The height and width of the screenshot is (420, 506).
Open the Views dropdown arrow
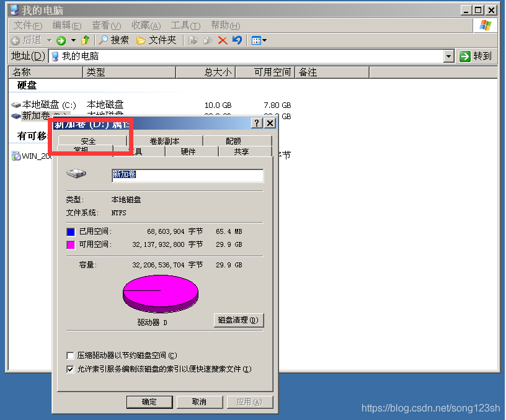265,41
